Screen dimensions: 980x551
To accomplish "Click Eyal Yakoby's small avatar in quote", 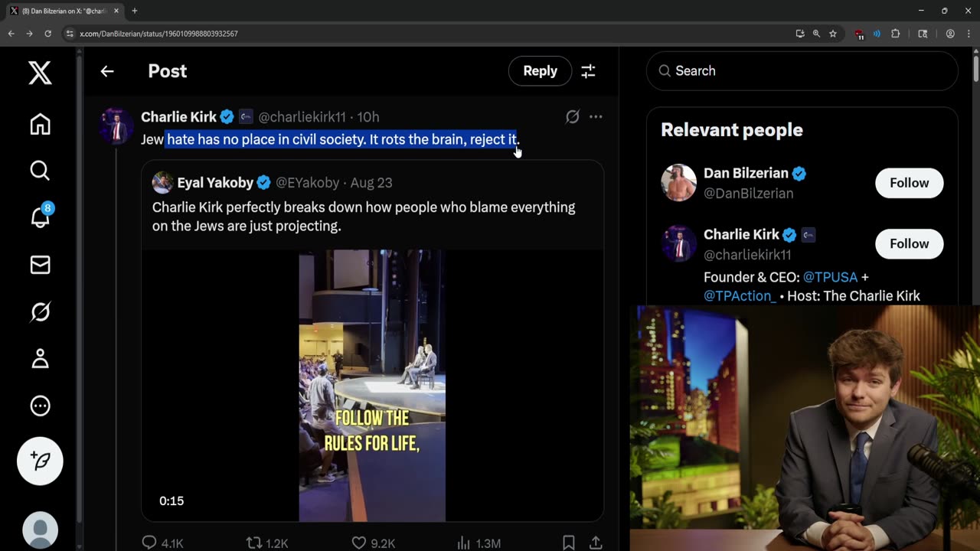I will point(162,183).
